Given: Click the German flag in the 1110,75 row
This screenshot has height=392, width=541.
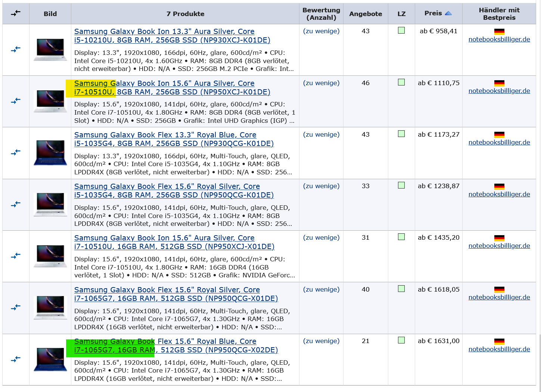Looking at the screenshot, I should 499,83.
